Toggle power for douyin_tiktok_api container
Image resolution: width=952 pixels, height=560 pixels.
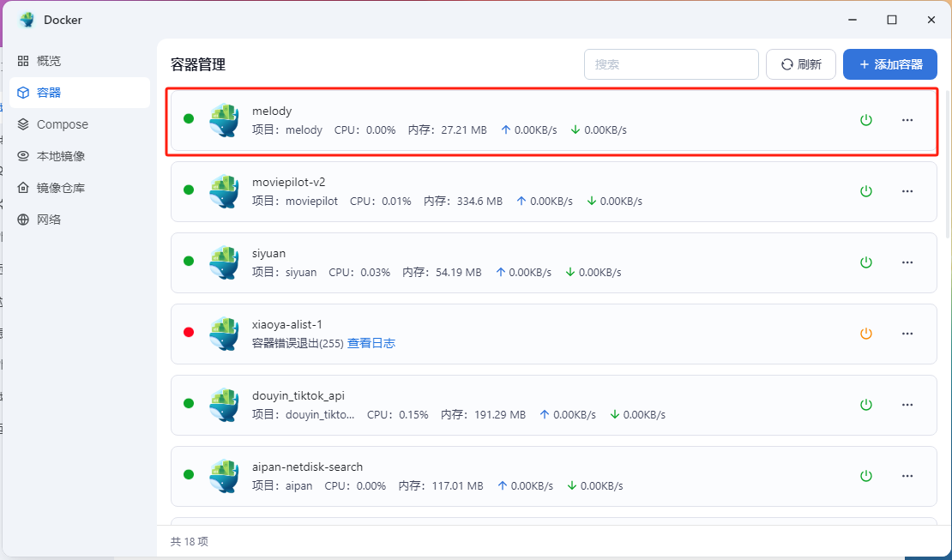click(865, 405)
